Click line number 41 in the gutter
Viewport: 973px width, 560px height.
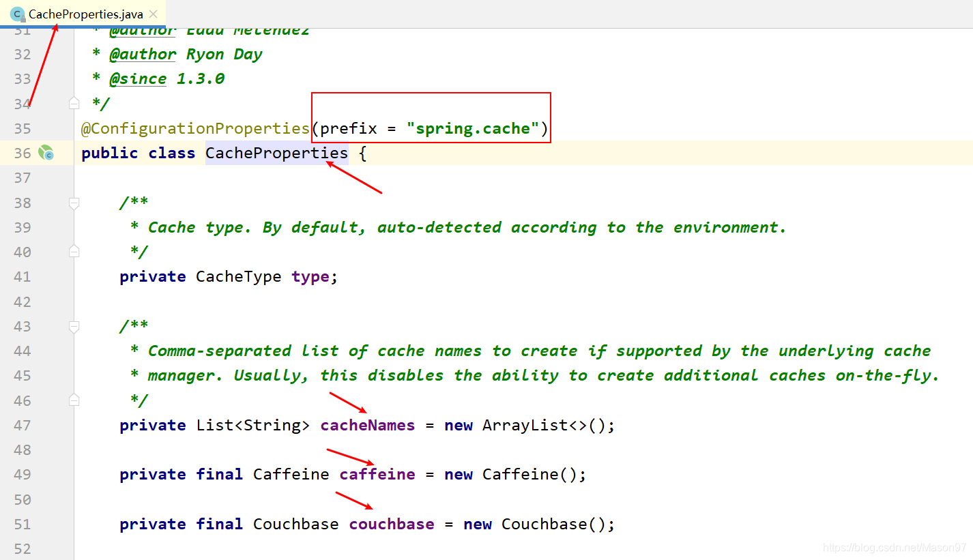(23, 276)
